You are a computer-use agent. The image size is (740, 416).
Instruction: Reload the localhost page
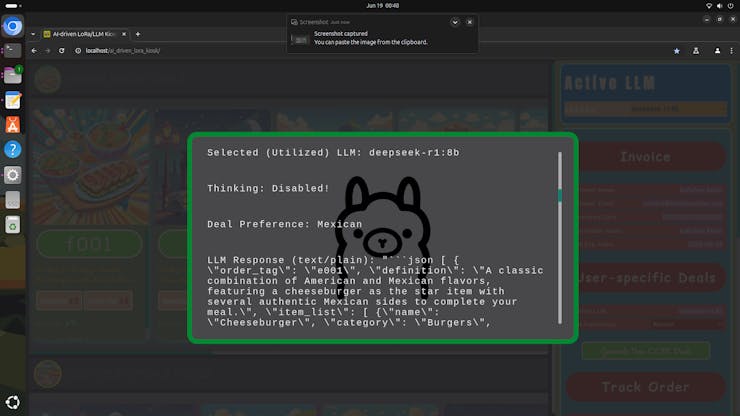[x=61, y=51]
